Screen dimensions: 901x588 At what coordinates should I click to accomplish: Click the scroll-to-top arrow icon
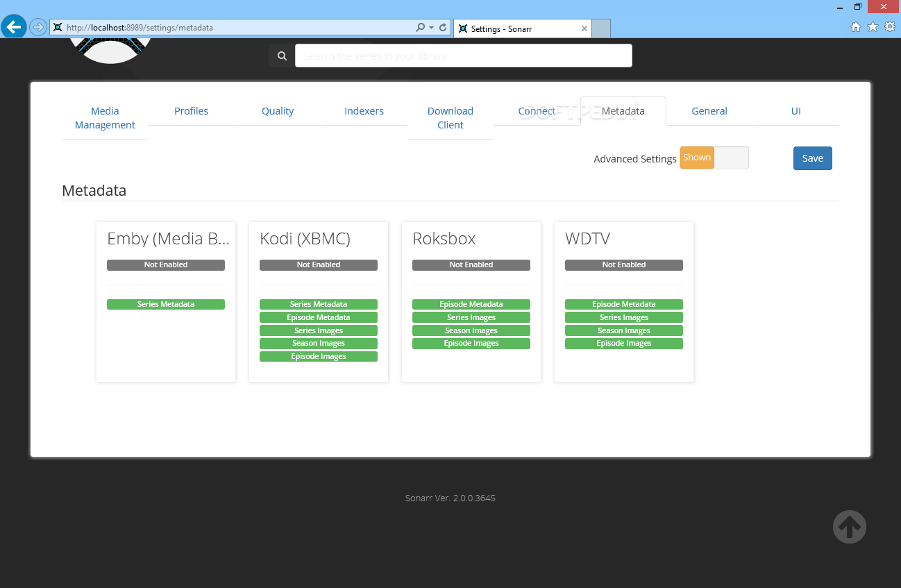click(850, 527)
